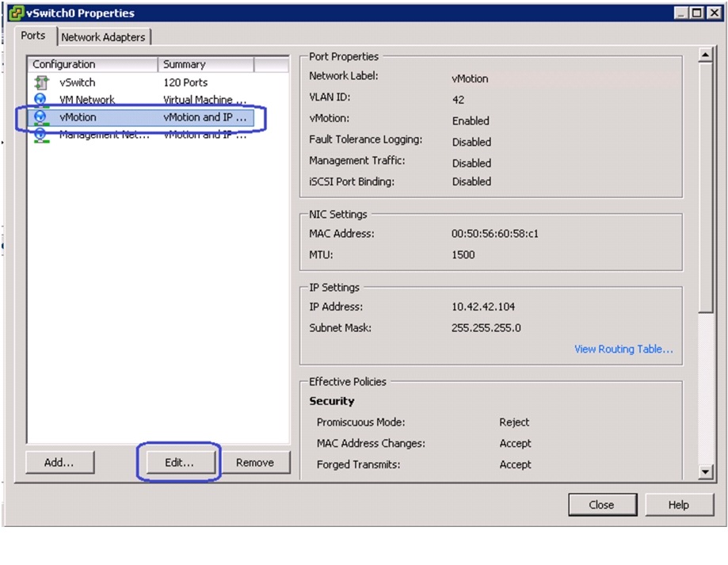
Task: Click the vSwitch icon in the configuration list
Action: [x=41, y=82]
